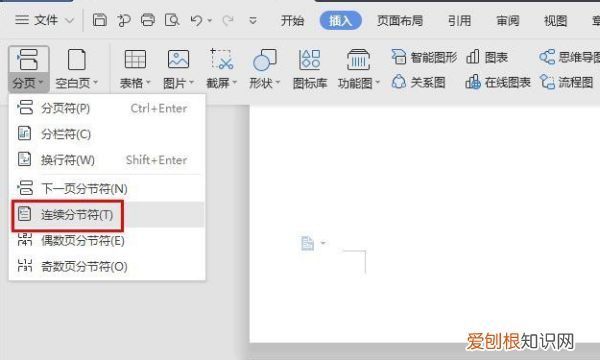This screenshot has height=360, width=600.
Task: Choose 偶数页分节符(E) even page break
Action: [x=107, y=241]
